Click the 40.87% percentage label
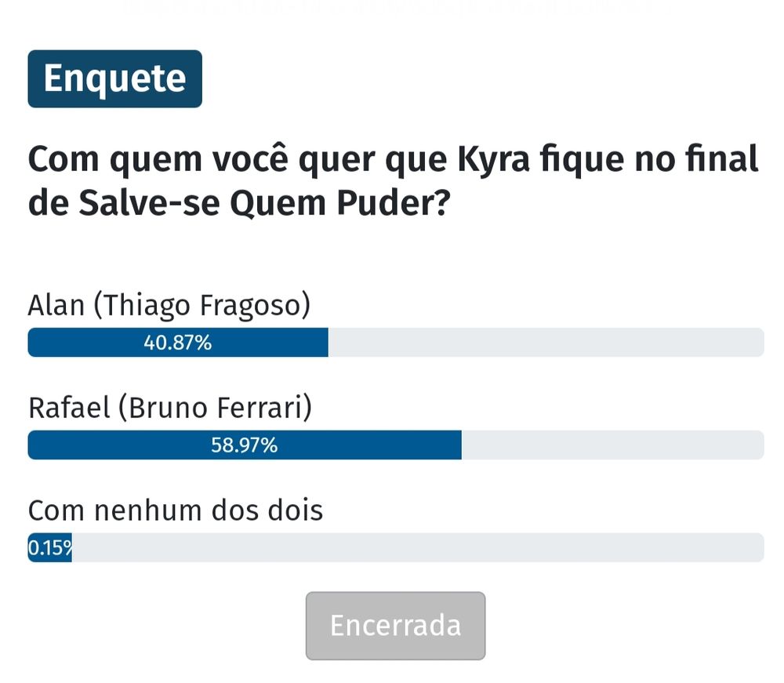This screenshot has width=784, height=683. click(177, 343)
